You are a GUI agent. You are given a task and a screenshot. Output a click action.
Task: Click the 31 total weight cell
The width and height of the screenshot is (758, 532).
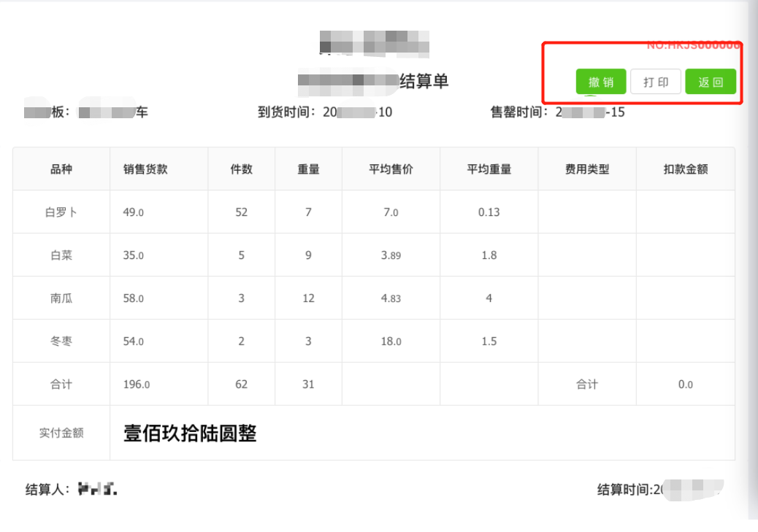pyautogui.click(x=308, y=384)
